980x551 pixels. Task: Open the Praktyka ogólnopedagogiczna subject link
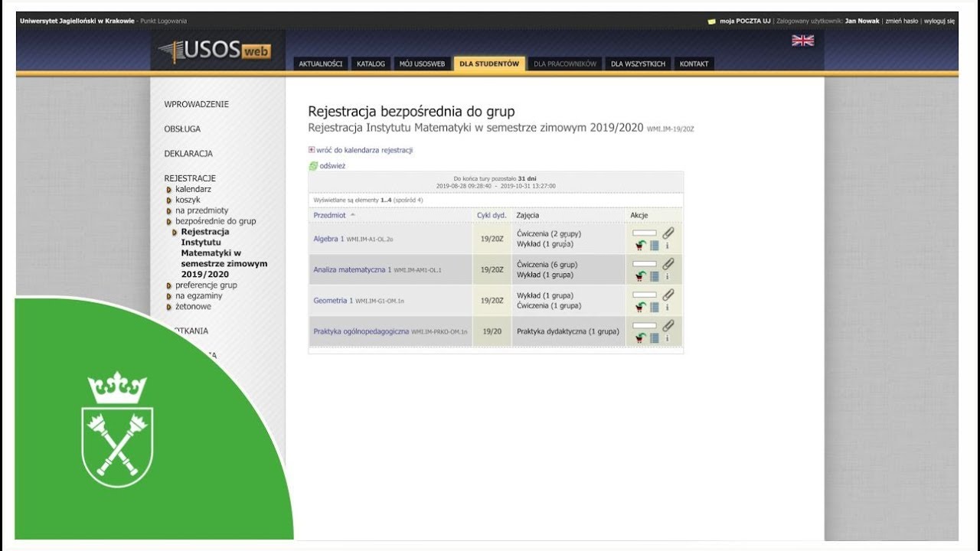pyautogui.click(x=361, y=331)
